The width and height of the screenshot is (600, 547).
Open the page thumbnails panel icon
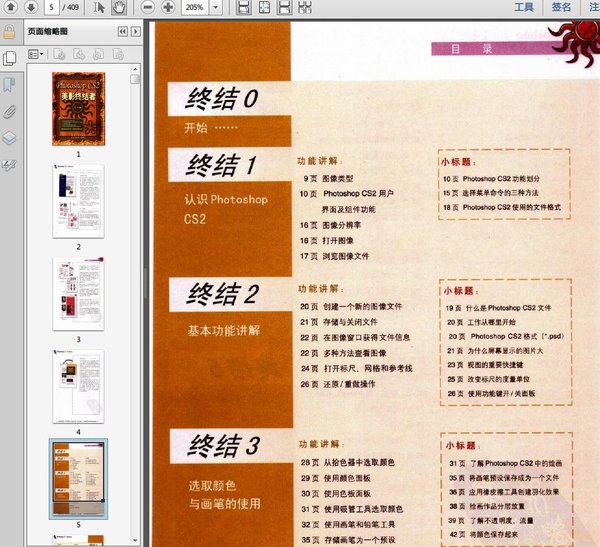point(9,58)
